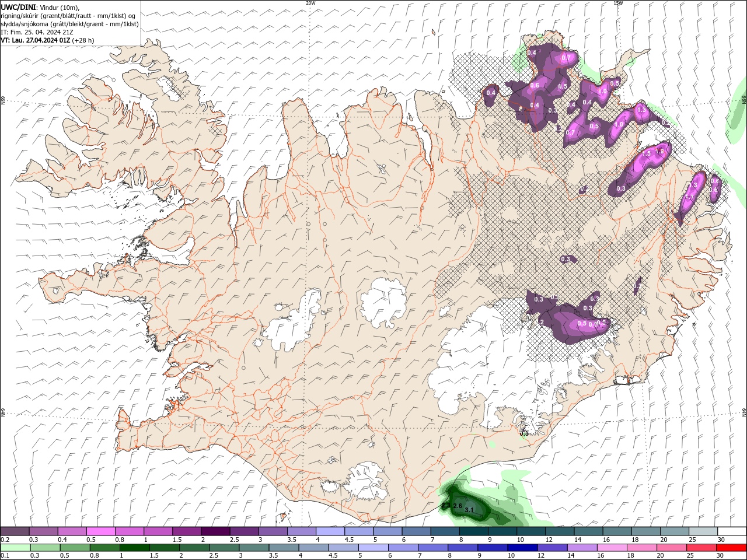
Task: Click the 0.4 orchid snow legend swatch
Action: (72, 531)
